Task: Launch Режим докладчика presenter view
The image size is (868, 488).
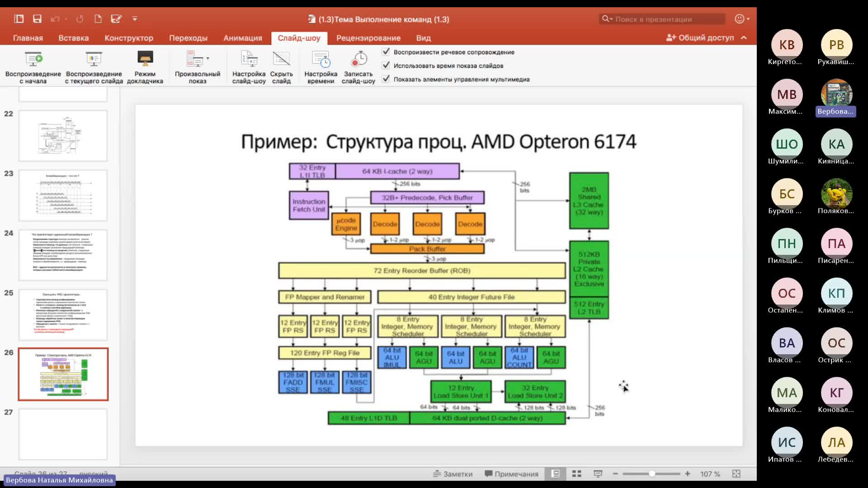Action: [145, 67]
